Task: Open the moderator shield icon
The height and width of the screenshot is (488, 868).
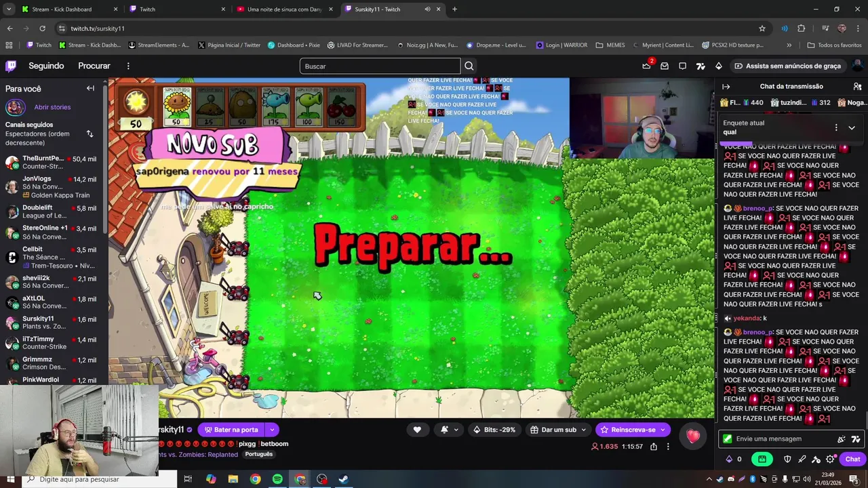Action: coord(787,459)
